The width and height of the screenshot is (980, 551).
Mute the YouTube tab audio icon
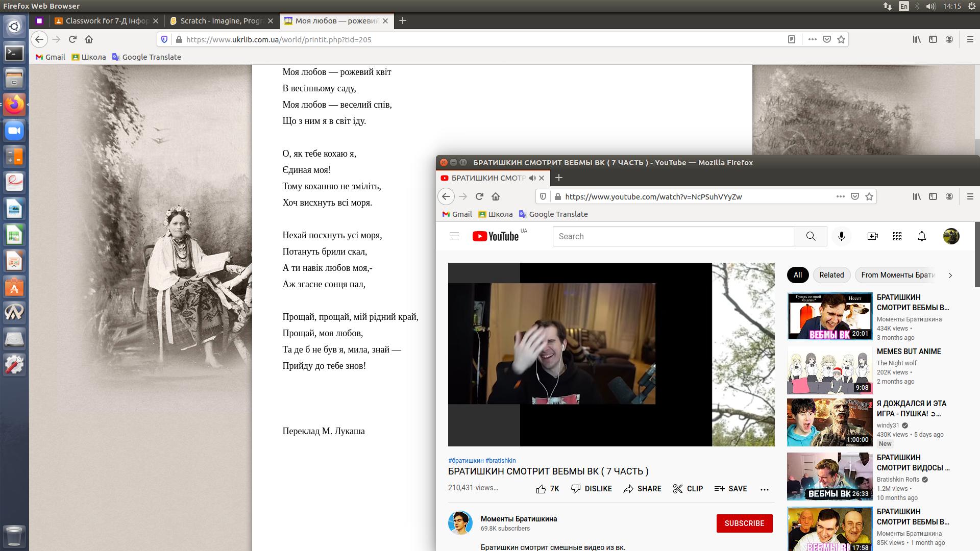point(532,178)
